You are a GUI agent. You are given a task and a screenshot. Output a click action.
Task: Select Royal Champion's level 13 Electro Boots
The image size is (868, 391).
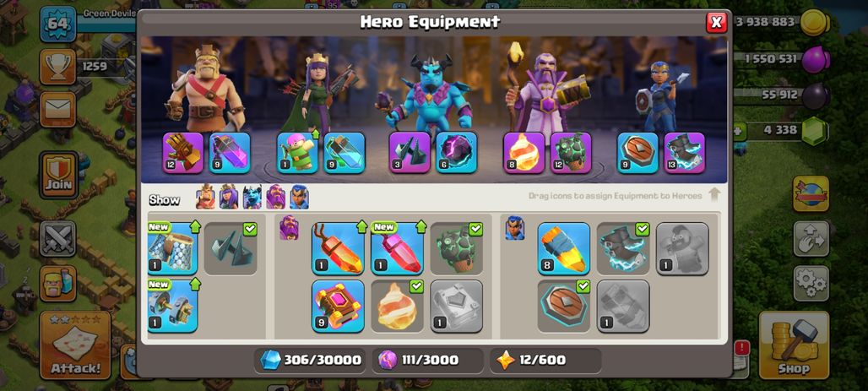point(684,153)
